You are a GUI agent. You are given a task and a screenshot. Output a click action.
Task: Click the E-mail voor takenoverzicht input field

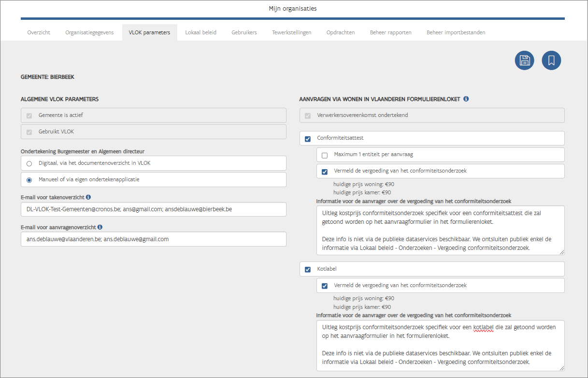click(x=153, y=209)
